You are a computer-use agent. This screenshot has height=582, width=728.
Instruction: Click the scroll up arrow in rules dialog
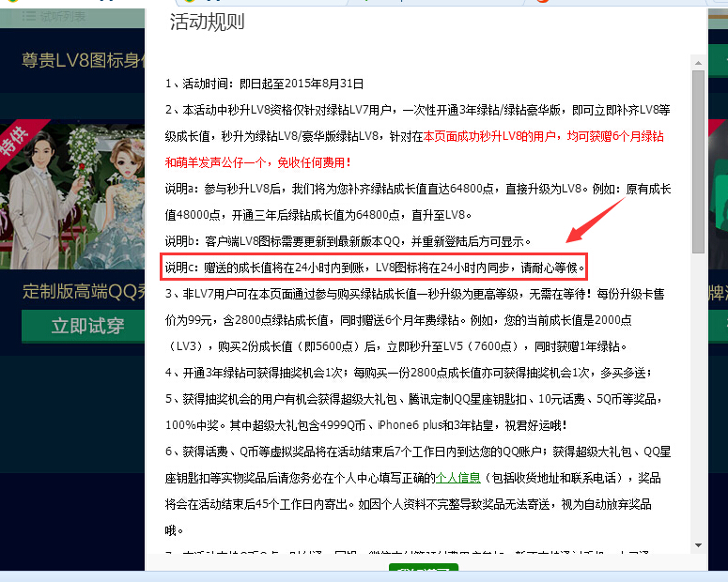(698, 63)
